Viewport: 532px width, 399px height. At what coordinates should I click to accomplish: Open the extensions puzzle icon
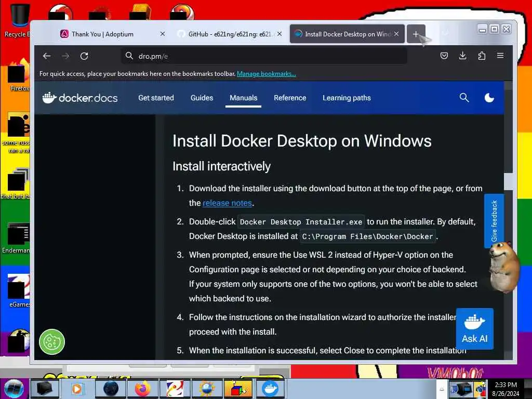click(x=482, y=56)
